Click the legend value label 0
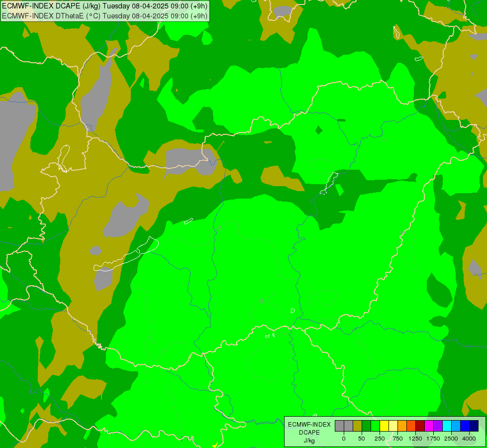The height and width of the screenshot is (448, 487). pyautogui.click(x=344, y=439)
